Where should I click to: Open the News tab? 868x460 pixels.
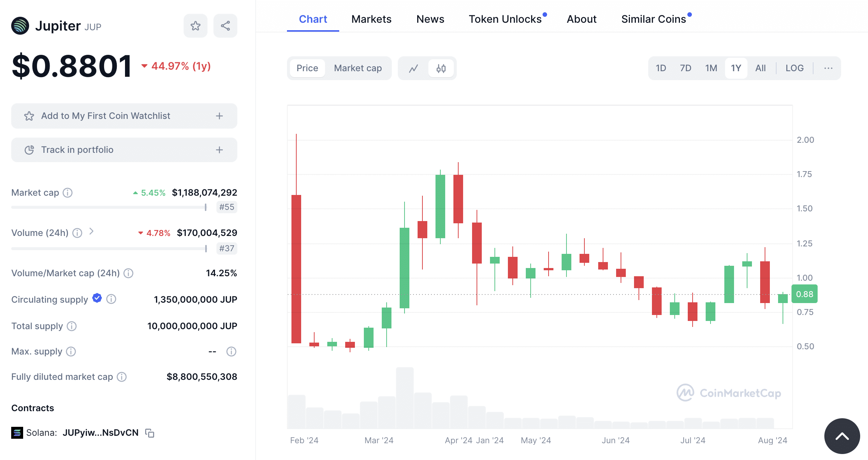pos(430,19)
